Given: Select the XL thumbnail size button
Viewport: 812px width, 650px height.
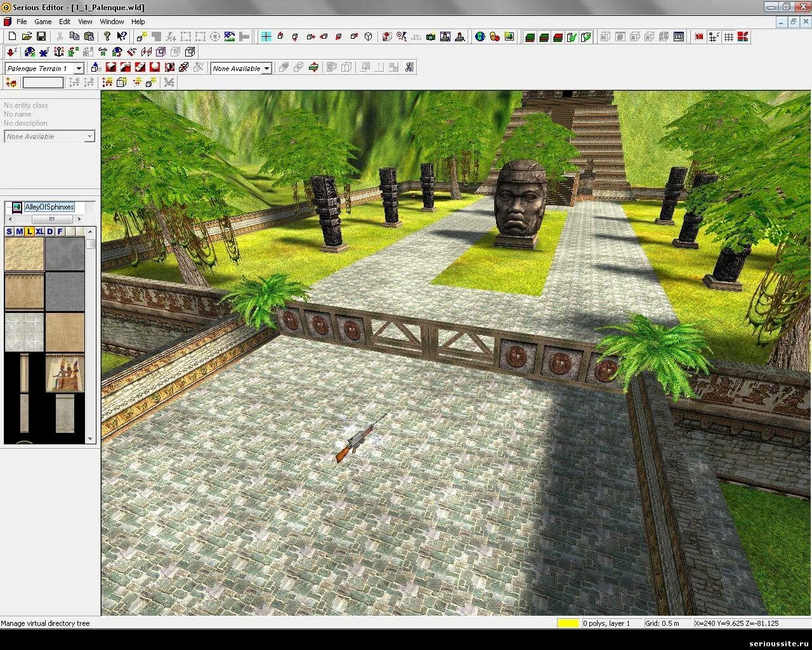Looking at the screenshot, I should 40,231.
